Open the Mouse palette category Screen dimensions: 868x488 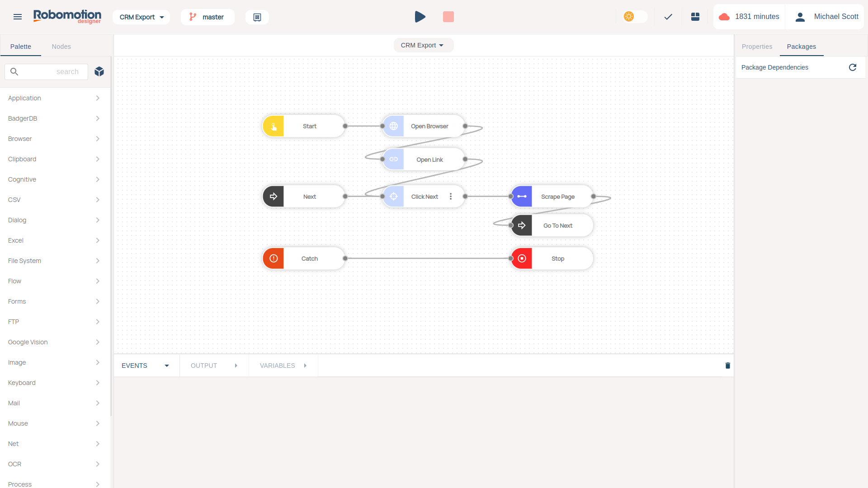[54, 423]
